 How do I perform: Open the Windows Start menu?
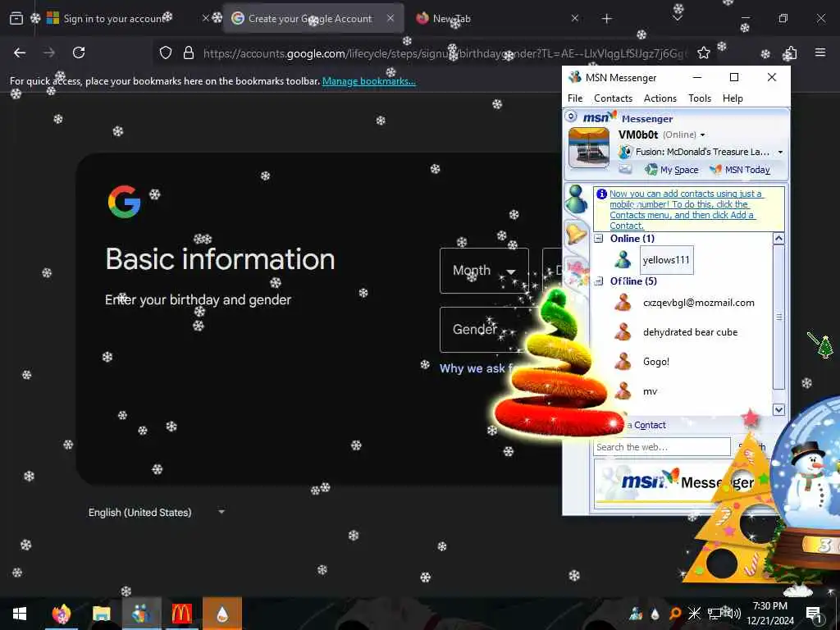[20, 614]
